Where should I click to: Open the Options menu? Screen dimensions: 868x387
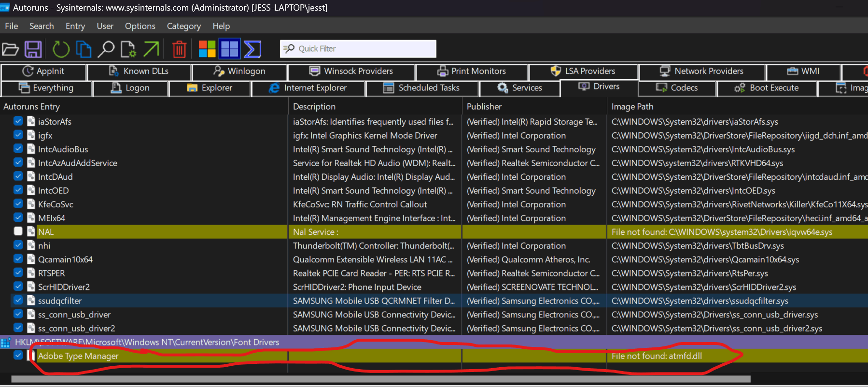tap(140, 26)
